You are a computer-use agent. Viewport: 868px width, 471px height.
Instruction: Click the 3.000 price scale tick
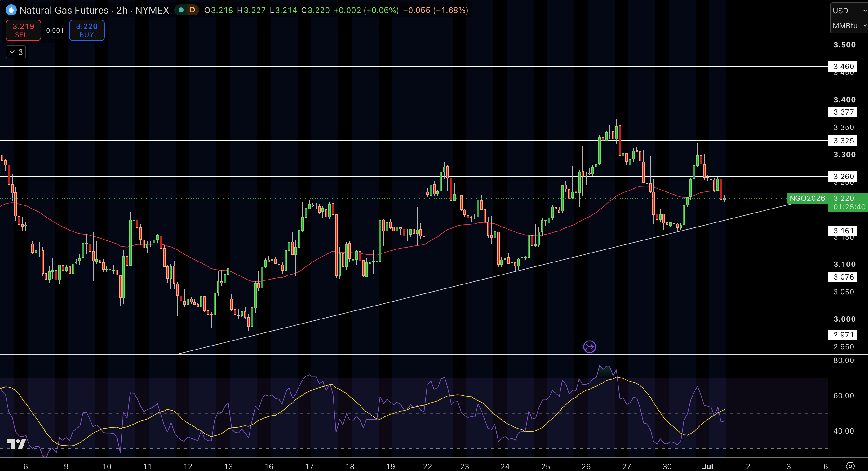(x=844, y=319)
